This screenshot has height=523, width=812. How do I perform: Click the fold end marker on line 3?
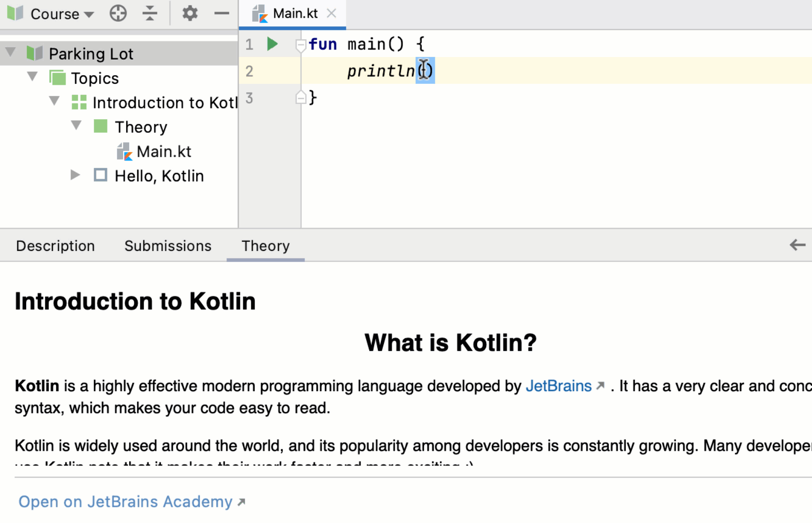click(x=301, y=97)
